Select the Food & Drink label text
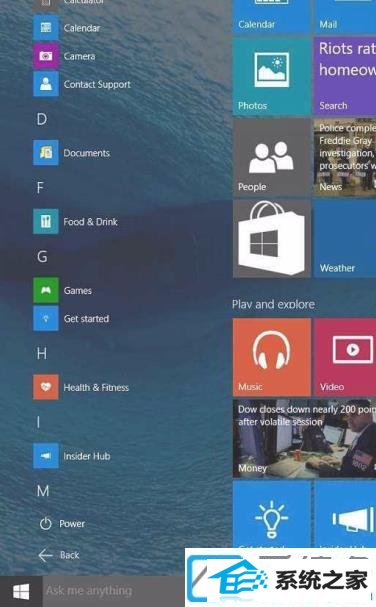Image resolution: width=376 pixels, height=607 pixels. (91, 222)
